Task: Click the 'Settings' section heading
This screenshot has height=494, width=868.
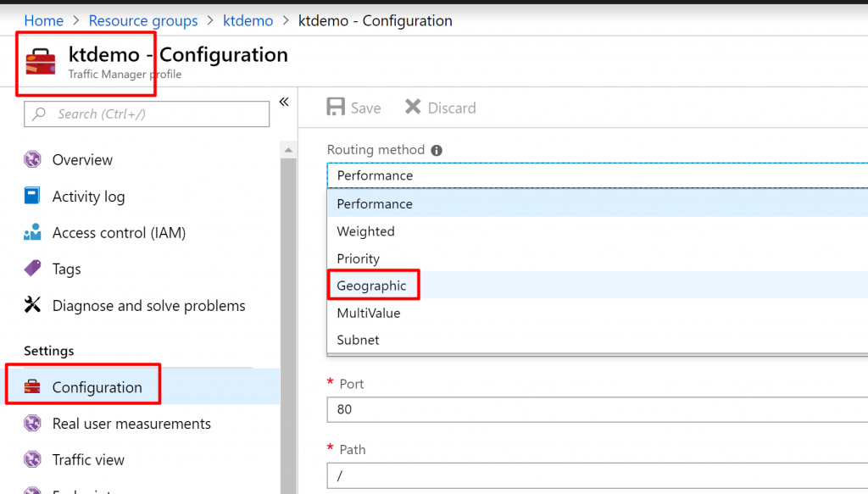Action: 48,352
